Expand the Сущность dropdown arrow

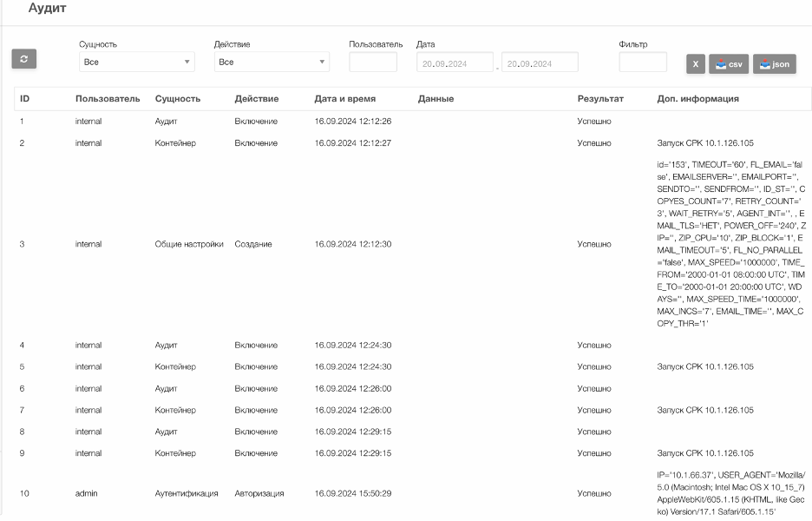[x=187, y=62]
